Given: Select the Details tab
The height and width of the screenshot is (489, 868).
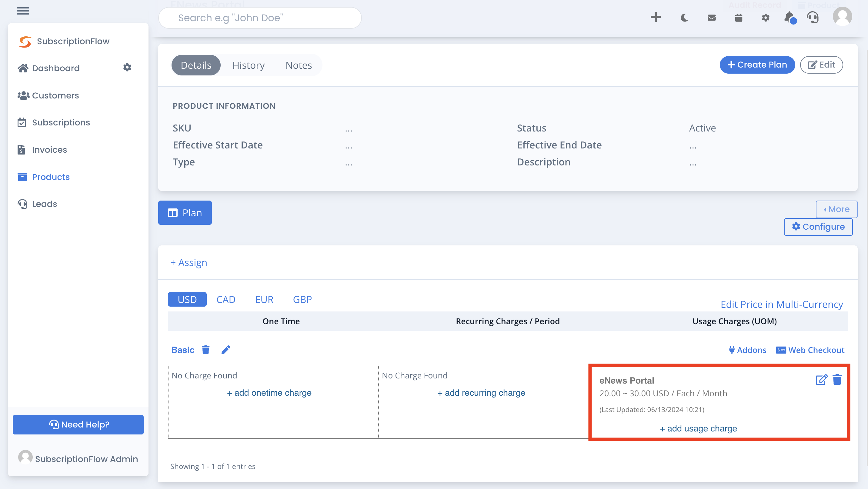Looking at the screenshot, I should point(196,65).
